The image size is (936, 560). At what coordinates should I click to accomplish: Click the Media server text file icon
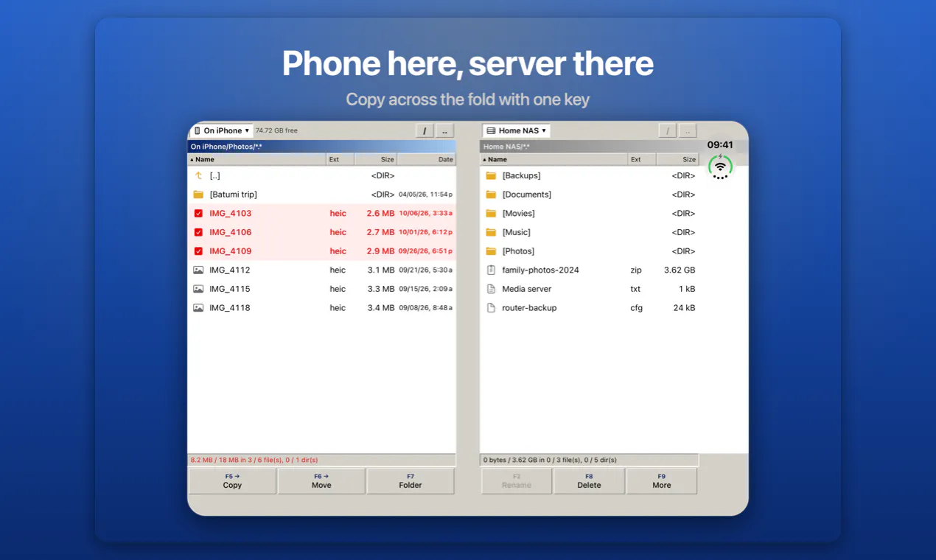tap(491, 289)
